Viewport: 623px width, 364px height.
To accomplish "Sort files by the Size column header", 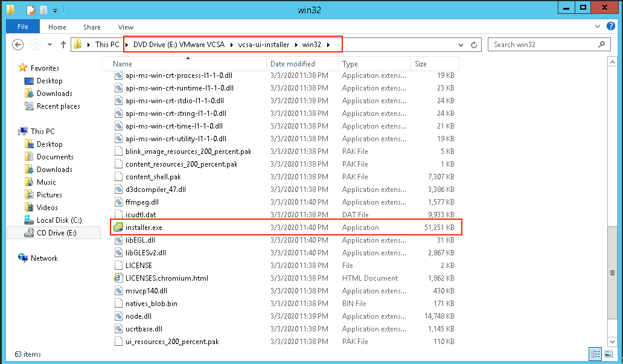I will [421, 64].
